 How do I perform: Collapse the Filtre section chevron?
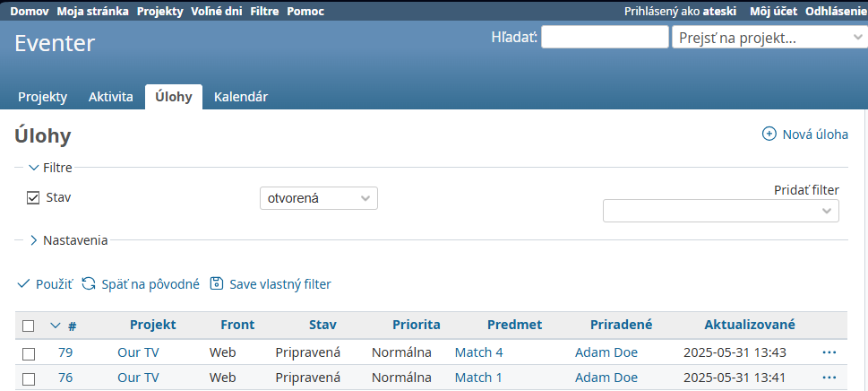pyautogui.click(x=34, y=168)
